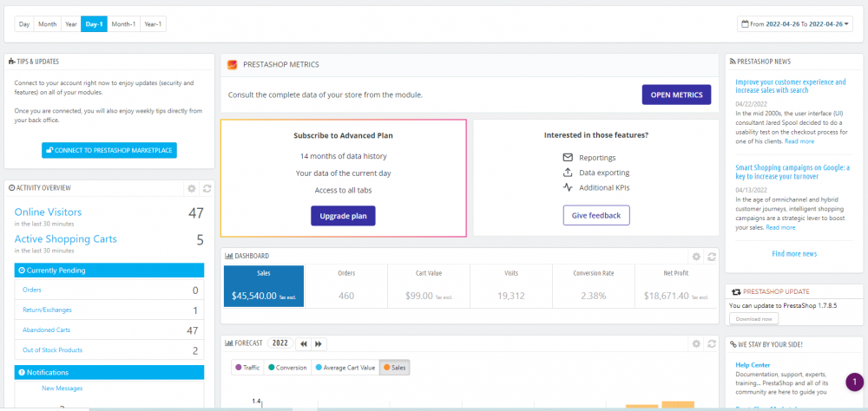Viewport: 868px width, 411px height.
Task: Click the Upgrade plan button
Action: pos(343,216)
